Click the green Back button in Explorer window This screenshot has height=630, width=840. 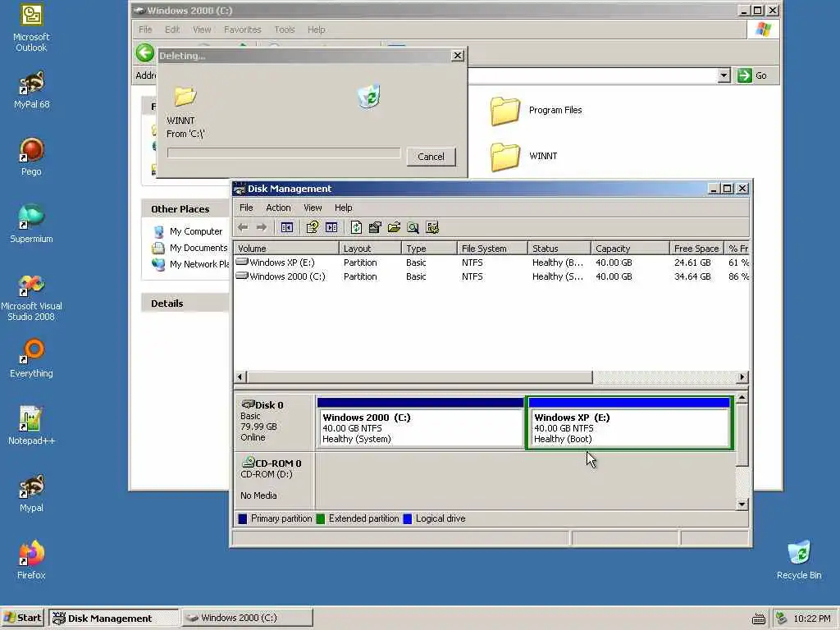144,52
